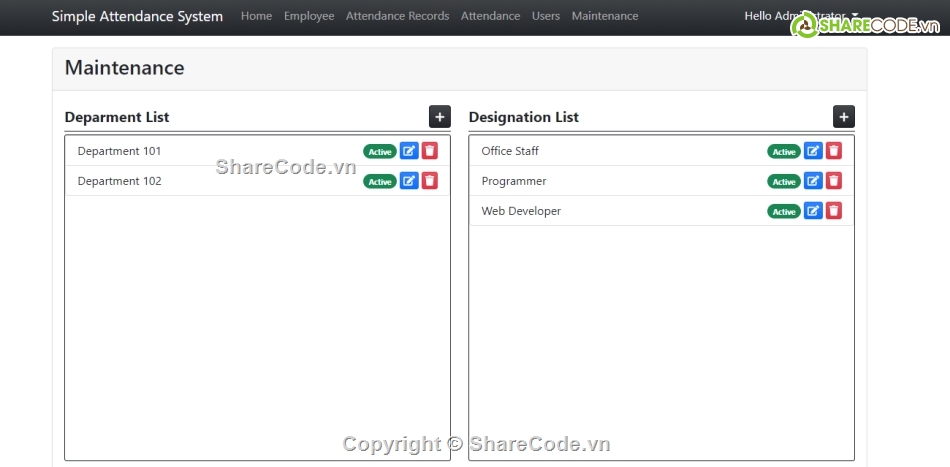Edit Department 101 using pencil icon
This screenshot has height=467, width=950.
click(409, 151)
